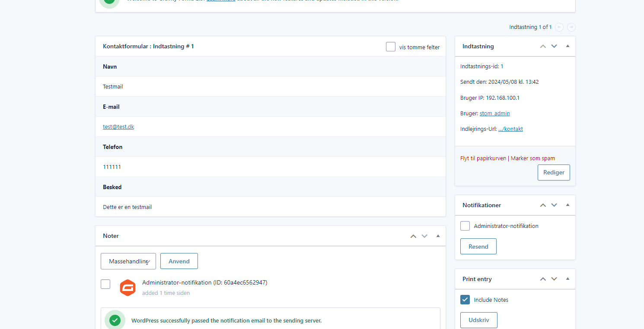Click the 'WordPress successfully passed the notification' message
Screen dimensions: 644x329
pos(226,320)
